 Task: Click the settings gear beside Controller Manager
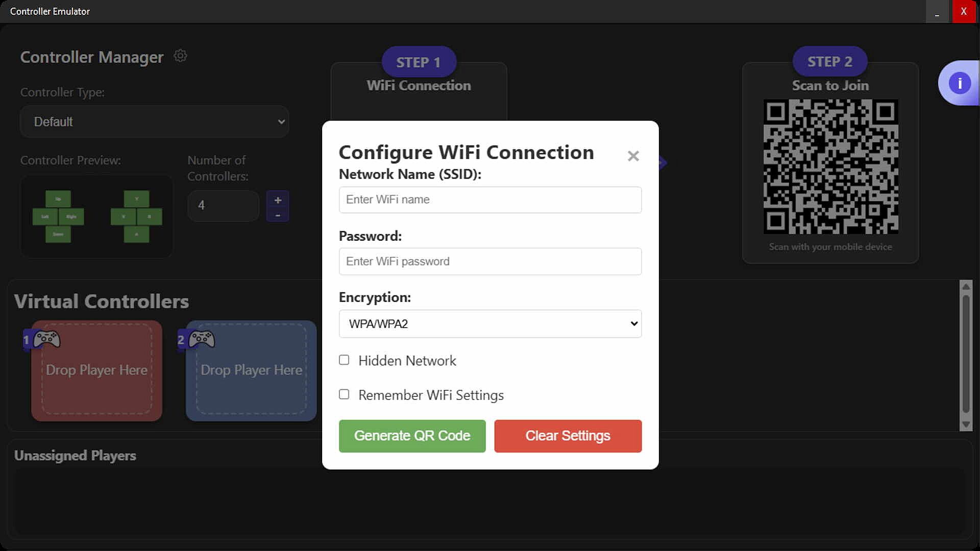coord(180,56)
